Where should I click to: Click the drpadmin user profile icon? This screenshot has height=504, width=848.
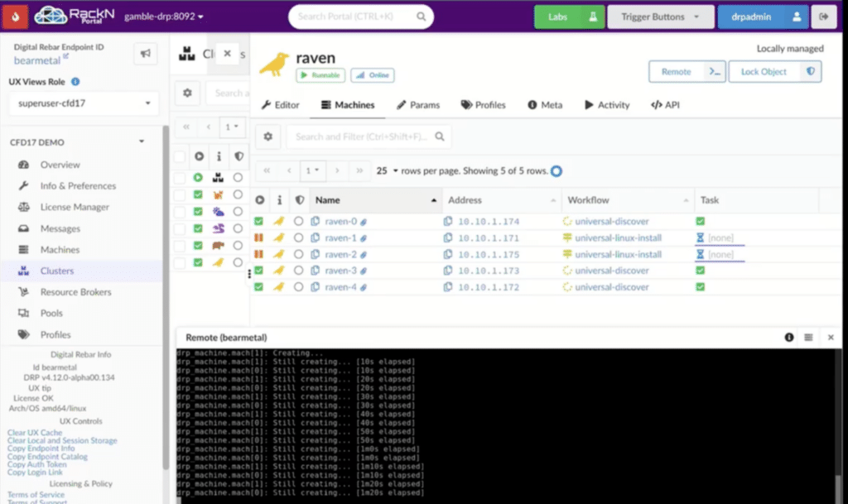pyautogui.click(x=797, y=17)
